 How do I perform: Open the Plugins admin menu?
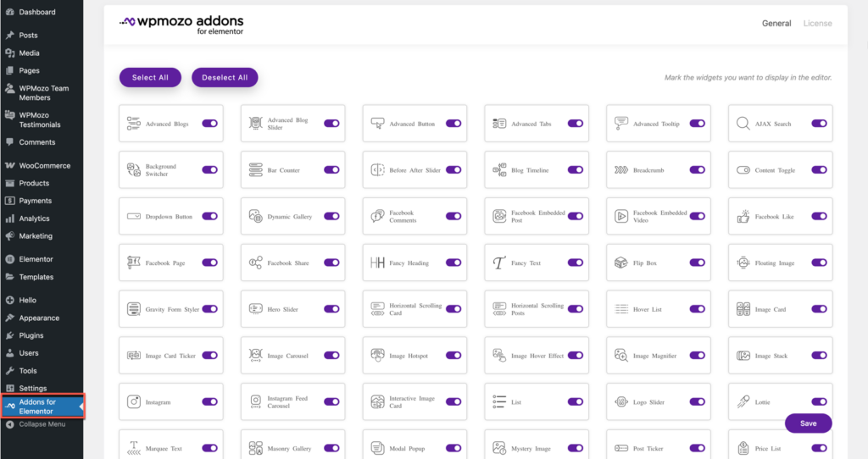point(31,335)
